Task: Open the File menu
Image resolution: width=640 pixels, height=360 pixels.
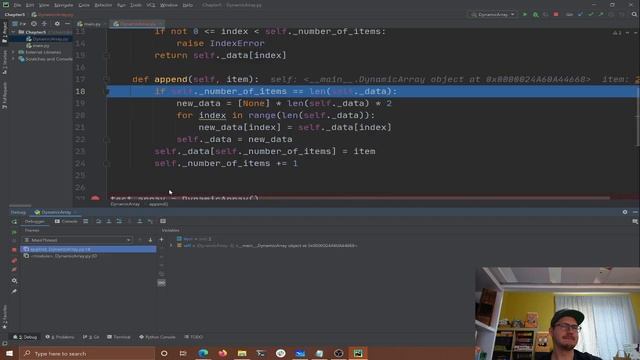Action: [17, 5]
